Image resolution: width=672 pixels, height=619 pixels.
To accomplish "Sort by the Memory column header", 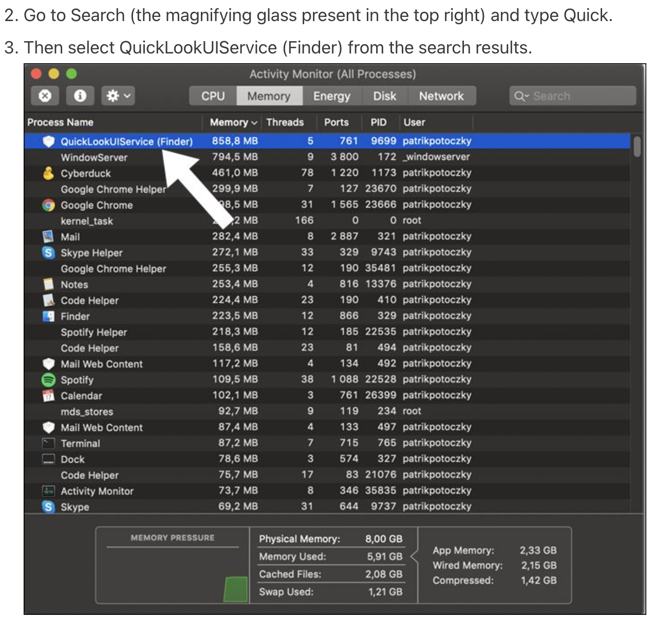I will [x=233, y=122].
